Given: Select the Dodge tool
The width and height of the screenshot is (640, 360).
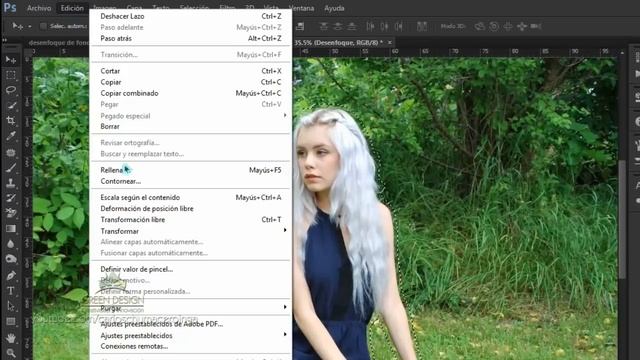Looking at the screenshot, I should coord(11,259).
